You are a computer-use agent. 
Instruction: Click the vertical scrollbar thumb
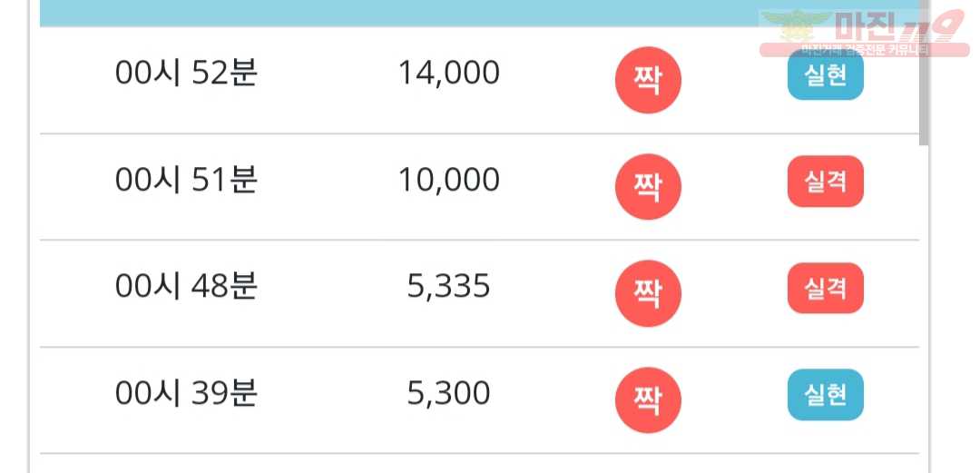924,72
